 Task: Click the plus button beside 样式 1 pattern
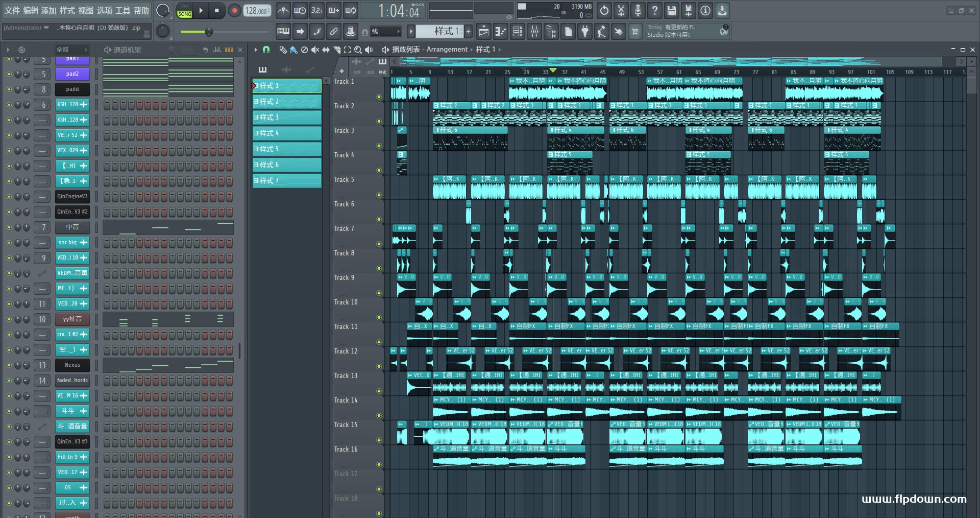pos(468,32)
